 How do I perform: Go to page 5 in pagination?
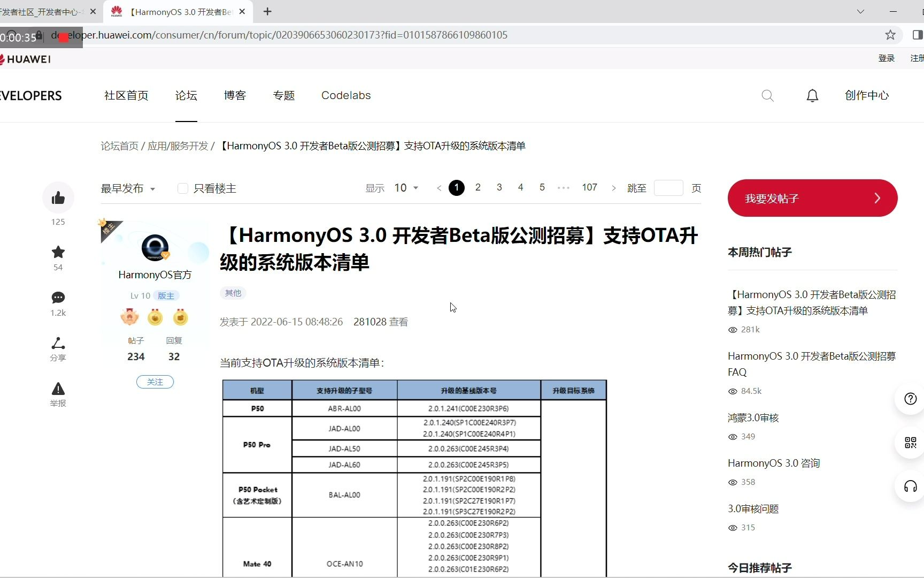(542, 187)
